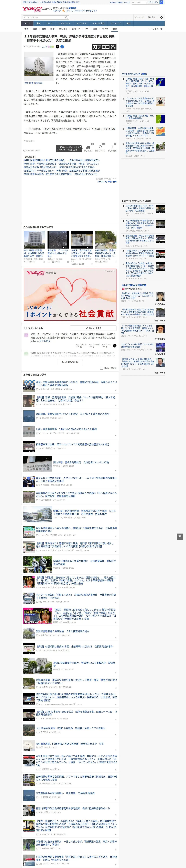
Task: React with 学びがある graduation cap icon
Action: (x=88, y=147)
